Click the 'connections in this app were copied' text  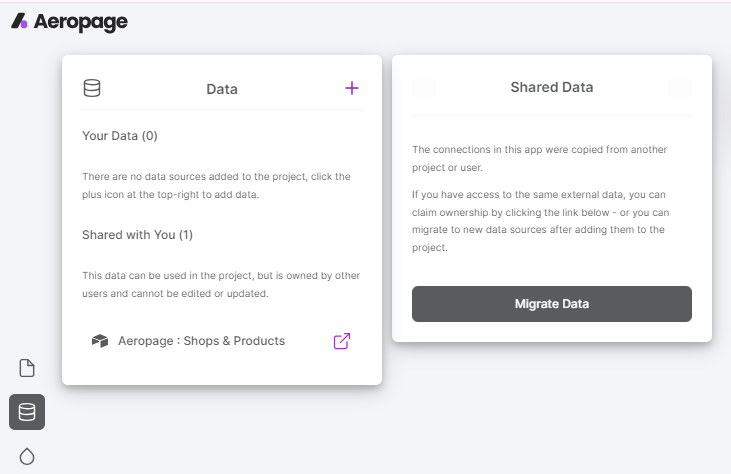539,159
